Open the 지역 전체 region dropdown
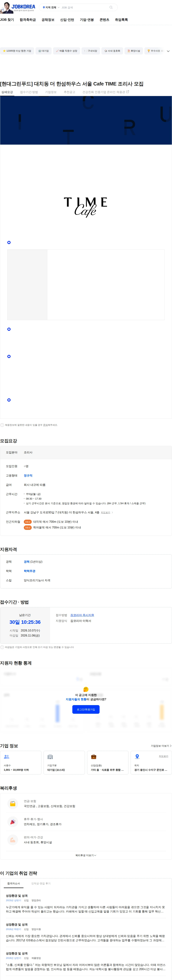Image resolution: width=172 pixels, height=980 pixels. coord(51,7)
